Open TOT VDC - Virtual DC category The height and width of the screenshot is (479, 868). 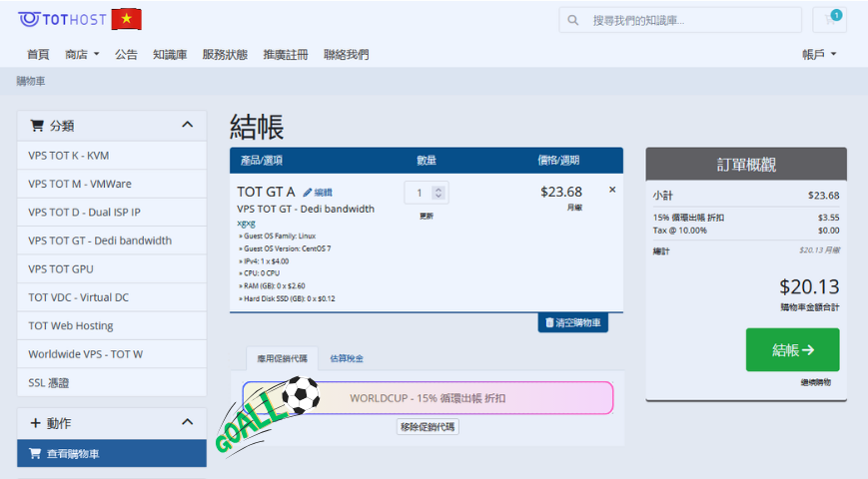(112, 297)
